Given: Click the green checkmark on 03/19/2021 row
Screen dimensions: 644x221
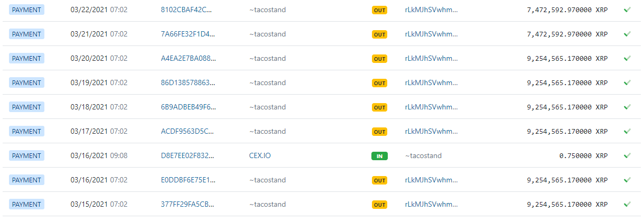Looking at the screenshot, I should pyautogui.click(x=627, y=82).
